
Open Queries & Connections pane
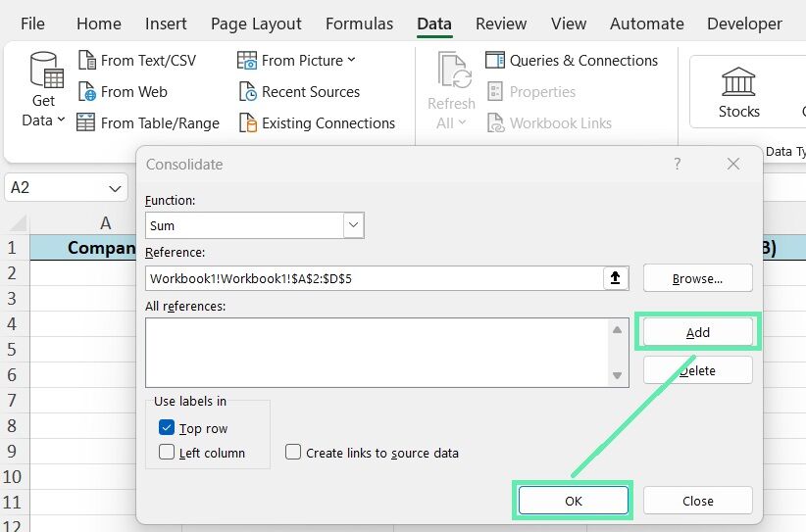(572, 61)
